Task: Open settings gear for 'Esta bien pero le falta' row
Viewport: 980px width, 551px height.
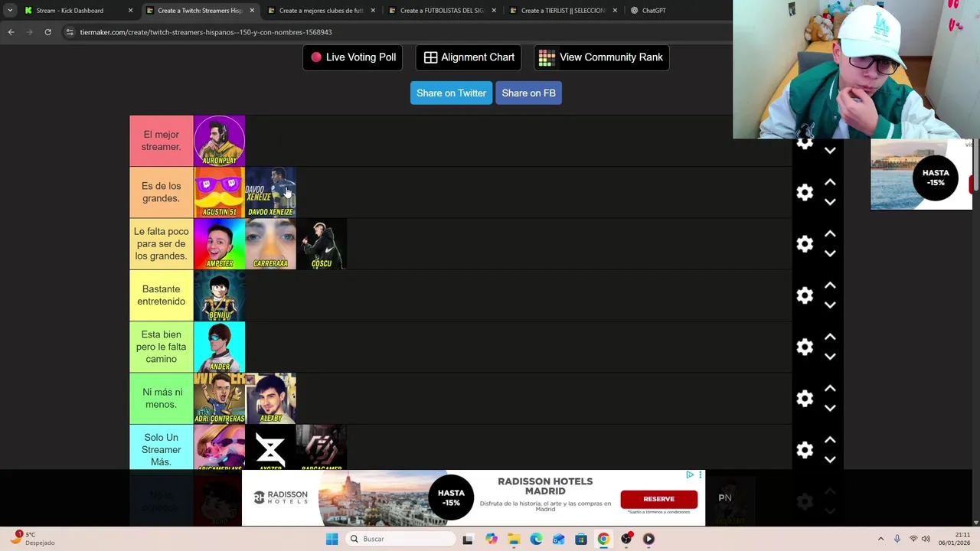Action: pyautogui.click(x=805, y=347)
